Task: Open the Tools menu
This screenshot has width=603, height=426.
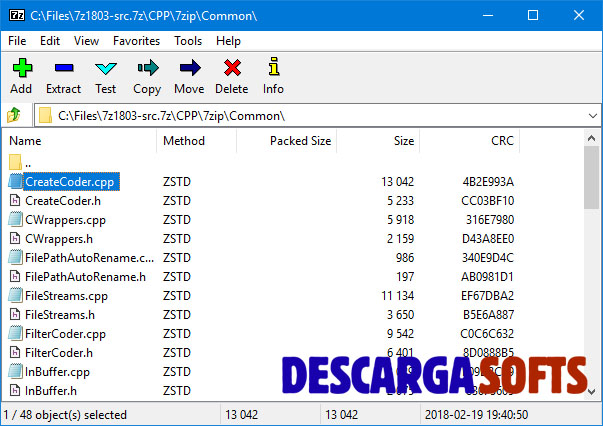Action: coord(188,41)
